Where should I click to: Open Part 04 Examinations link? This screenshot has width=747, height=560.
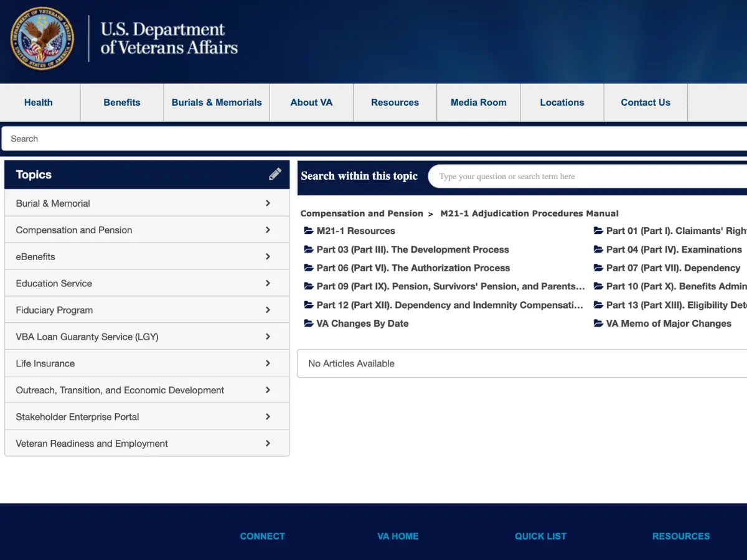(674, 250)
